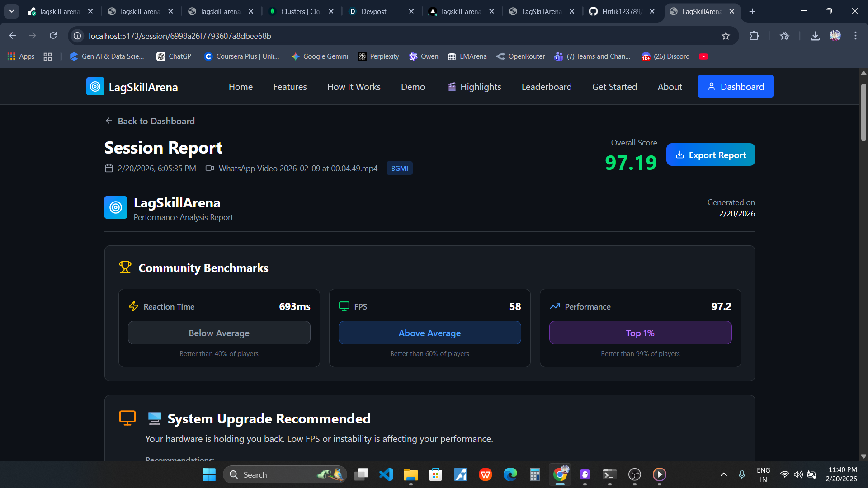Switch to the Devpost browser tab
The image size is (868, 488).
coord(374,11)
